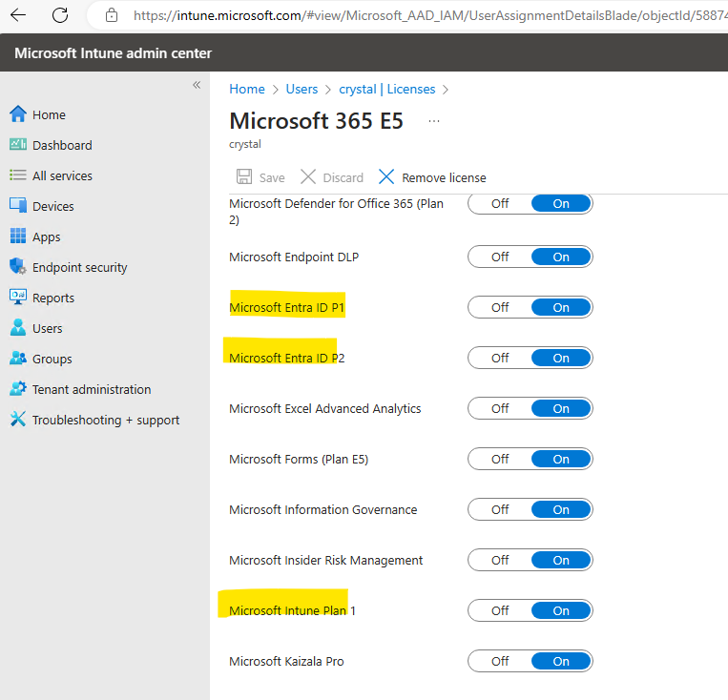
Task: Click the Microsoft Intune admin center title
Action: [113, 53]
